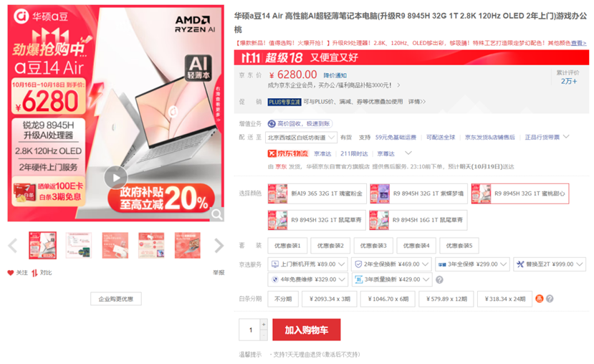Select the 优惠套装1 bundle tab
The width and height of the screenshot is (594, 364).
[x=287, y=246]
